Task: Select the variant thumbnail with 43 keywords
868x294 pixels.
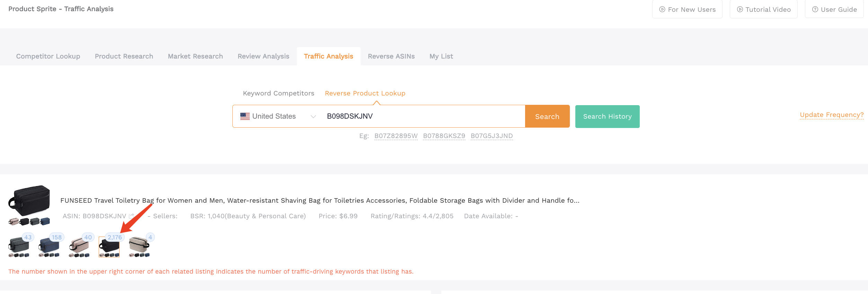Action: click(x=19, y=247)
